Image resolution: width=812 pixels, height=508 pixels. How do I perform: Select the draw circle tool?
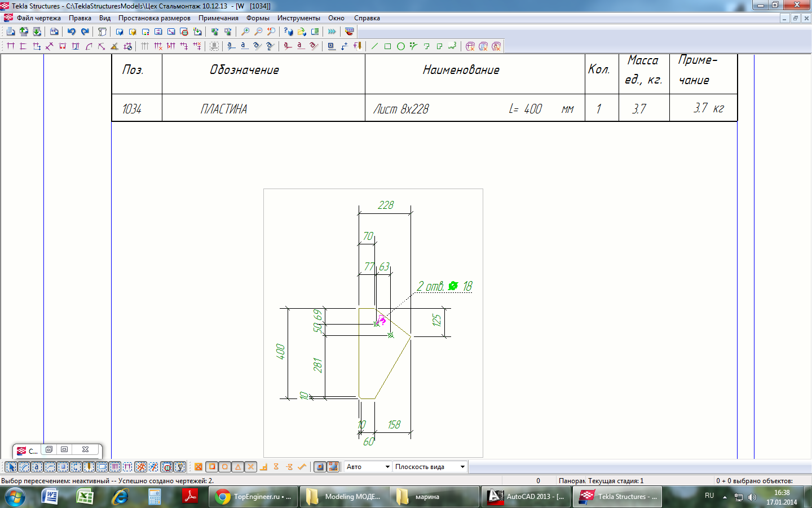(400, 46)
